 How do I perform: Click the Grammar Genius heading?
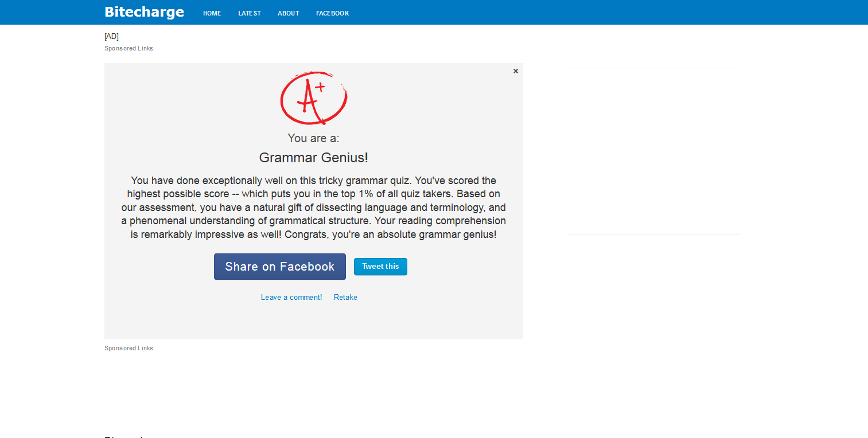pos(313,157)
